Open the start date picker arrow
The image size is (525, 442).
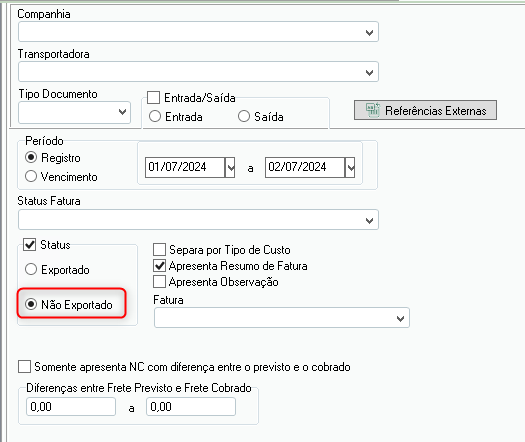point(230,167)
